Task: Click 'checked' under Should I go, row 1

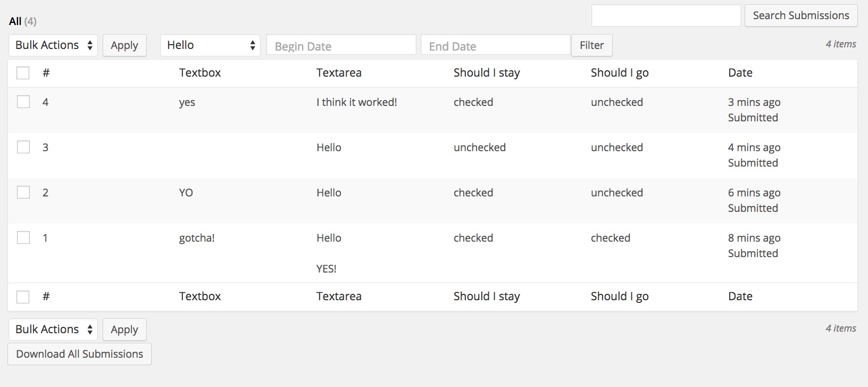Action: [611, 238]
